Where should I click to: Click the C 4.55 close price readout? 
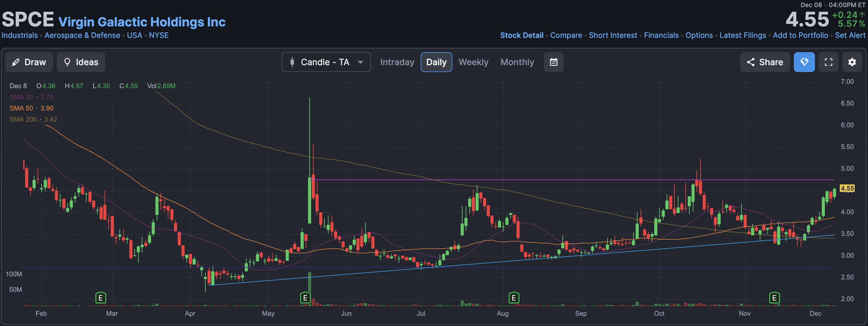(129, 86)
